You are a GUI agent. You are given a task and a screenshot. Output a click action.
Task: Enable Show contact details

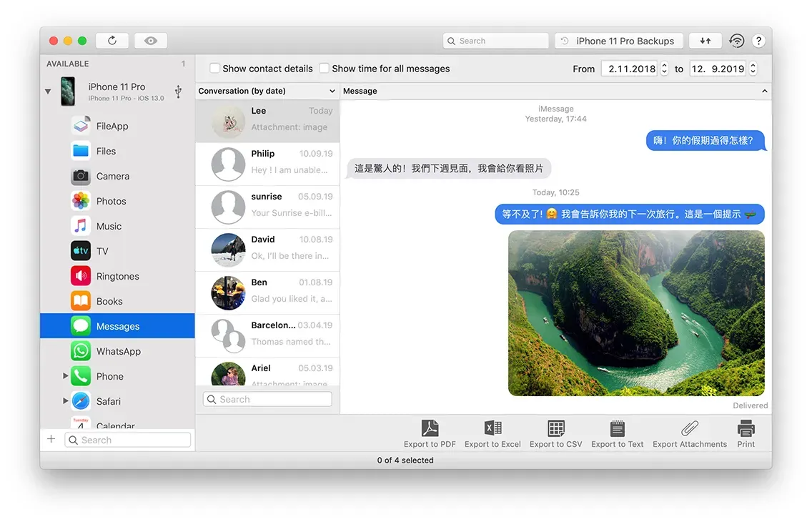click(x=214, y=68)
